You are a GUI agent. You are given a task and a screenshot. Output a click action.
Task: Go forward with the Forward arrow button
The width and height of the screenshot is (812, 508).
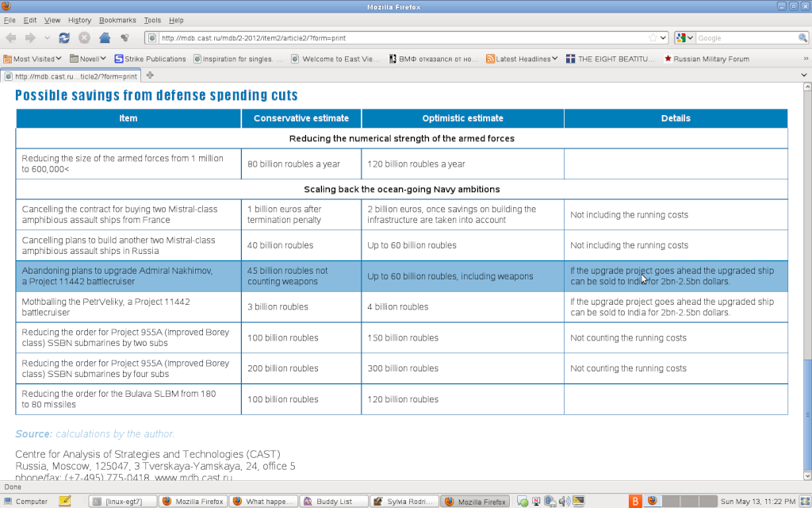point(30,38)
